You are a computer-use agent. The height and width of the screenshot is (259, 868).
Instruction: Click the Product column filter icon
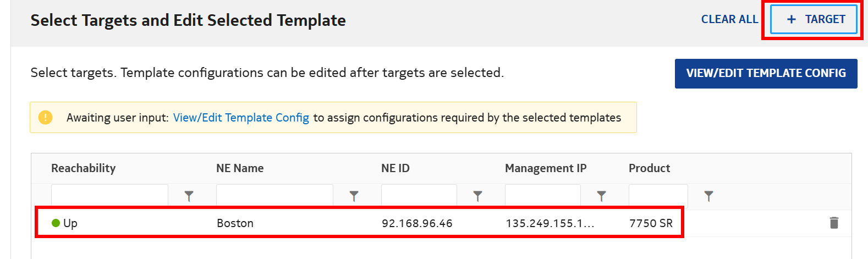[x=708, y=196]
